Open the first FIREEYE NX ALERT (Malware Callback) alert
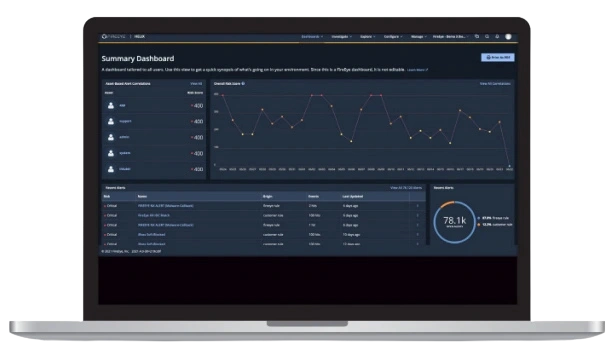Image resolution: width=614 pixels, height=361 pixels. (166, 206)
